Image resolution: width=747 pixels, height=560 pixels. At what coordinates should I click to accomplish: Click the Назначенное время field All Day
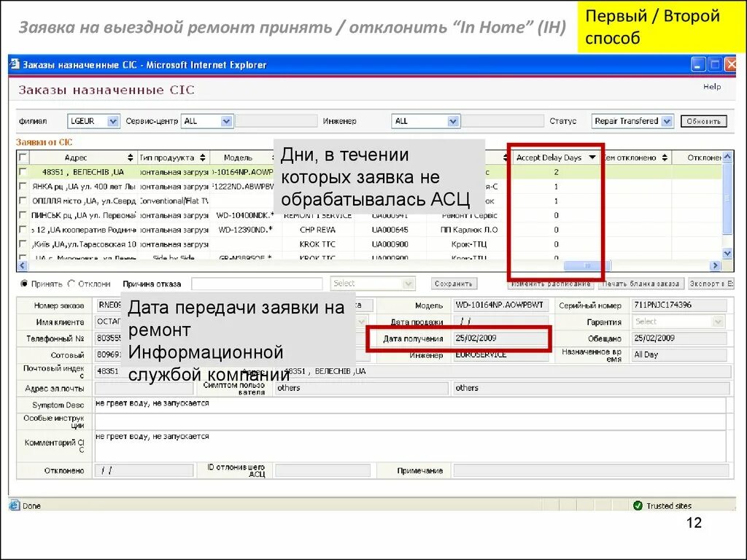pos(679,355)
